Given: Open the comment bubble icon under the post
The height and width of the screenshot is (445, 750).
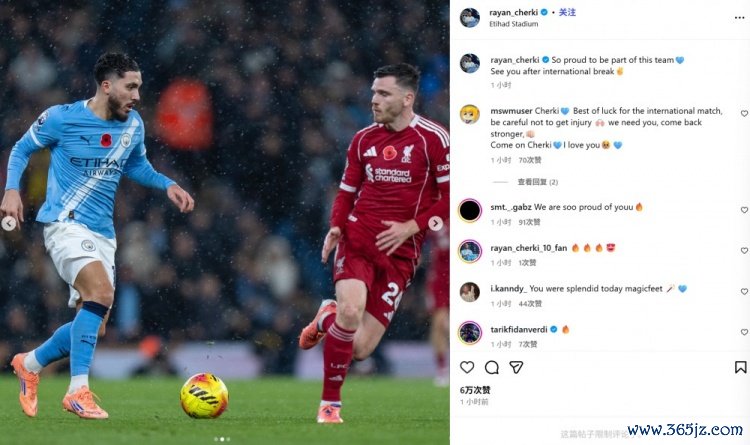Looking at the screenshot, I should point(492,367).
